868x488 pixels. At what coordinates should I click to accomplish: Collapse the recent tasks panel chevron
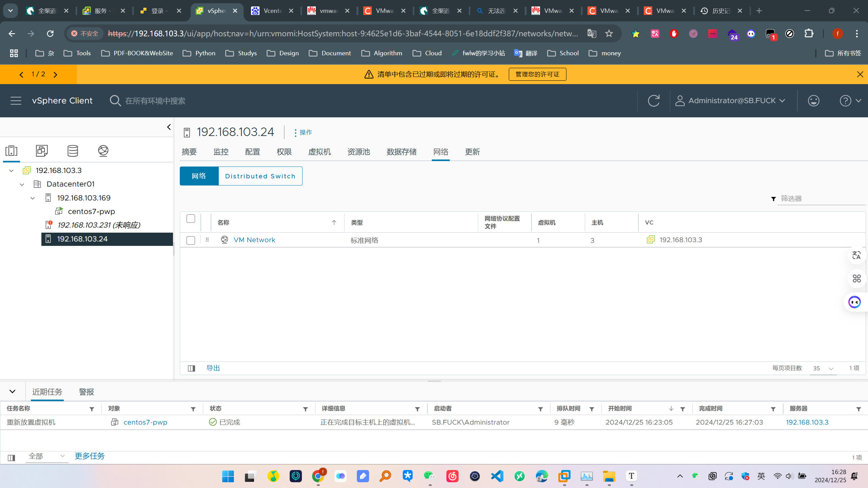tap(13, 391)
